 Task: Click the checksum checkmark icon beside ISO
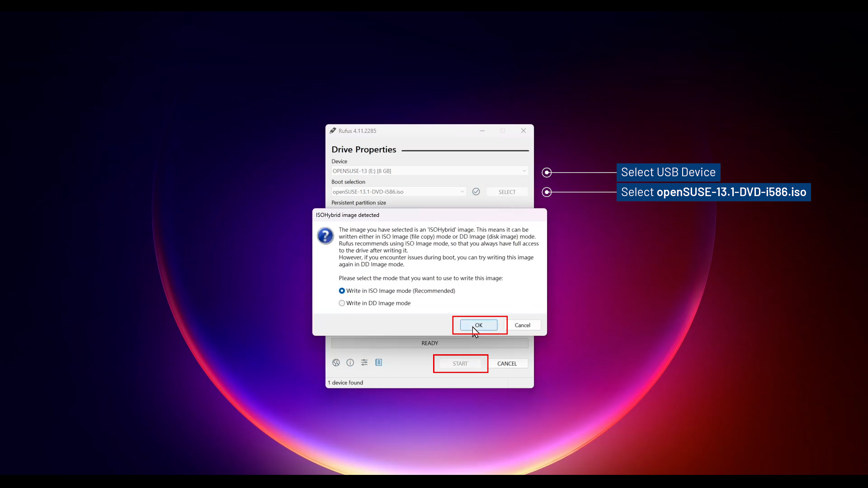(x=476, y=192)
